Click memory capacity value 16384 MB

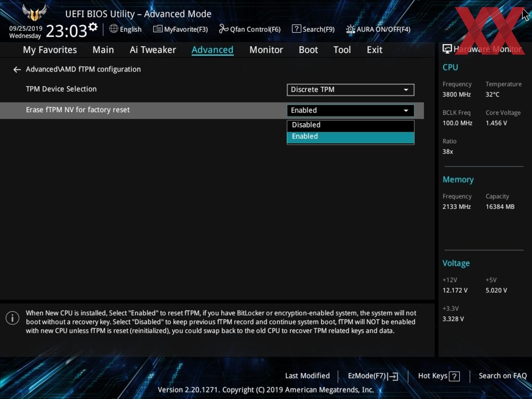[500, 207]
